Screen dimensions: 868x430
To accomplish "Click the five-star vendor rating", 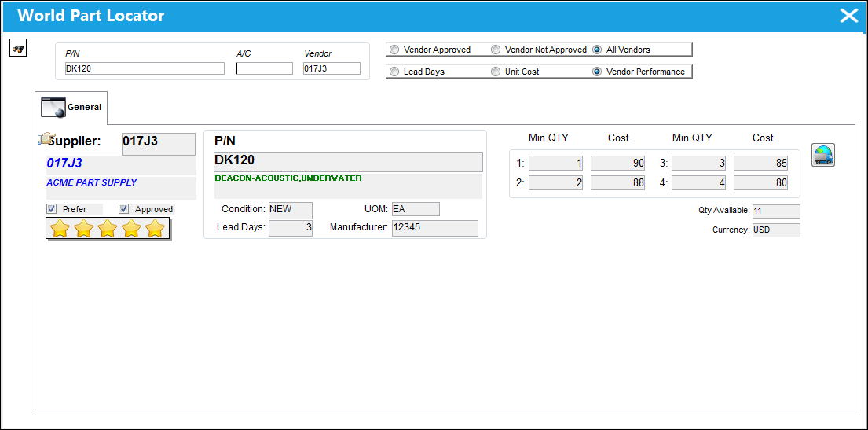I will click(108, 228).
